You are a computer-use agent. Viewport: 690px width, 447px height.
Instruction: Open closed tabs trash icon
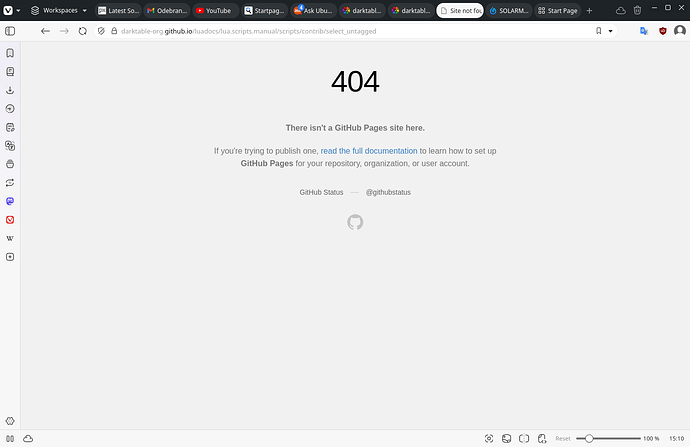[637, 11]
